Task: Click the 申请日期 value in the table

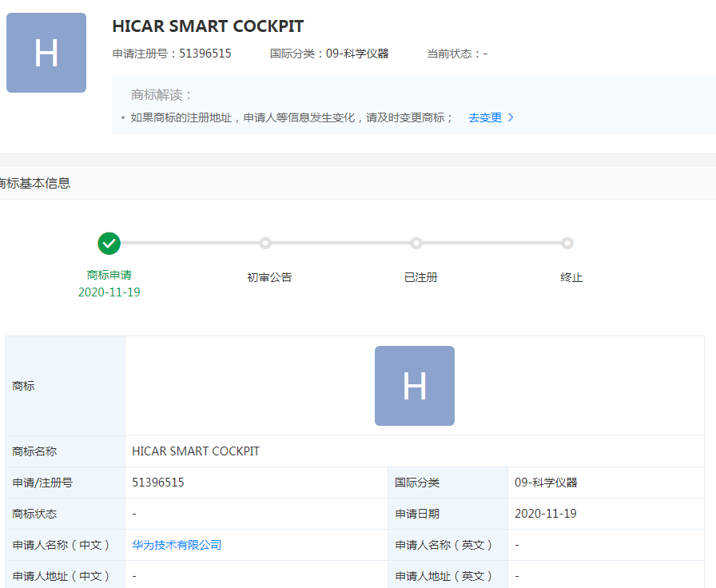Action: pos(546,514)
